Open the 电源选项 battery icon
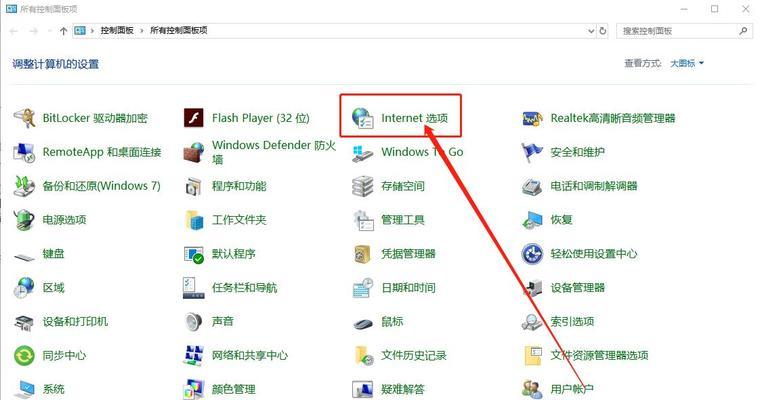 [24, 220]
